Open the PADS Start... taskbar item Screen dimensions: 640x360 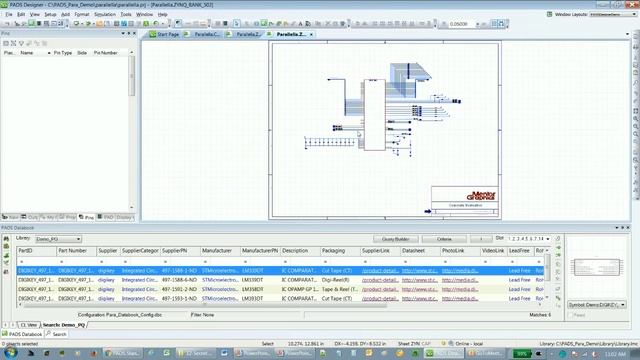click(123, 353)
